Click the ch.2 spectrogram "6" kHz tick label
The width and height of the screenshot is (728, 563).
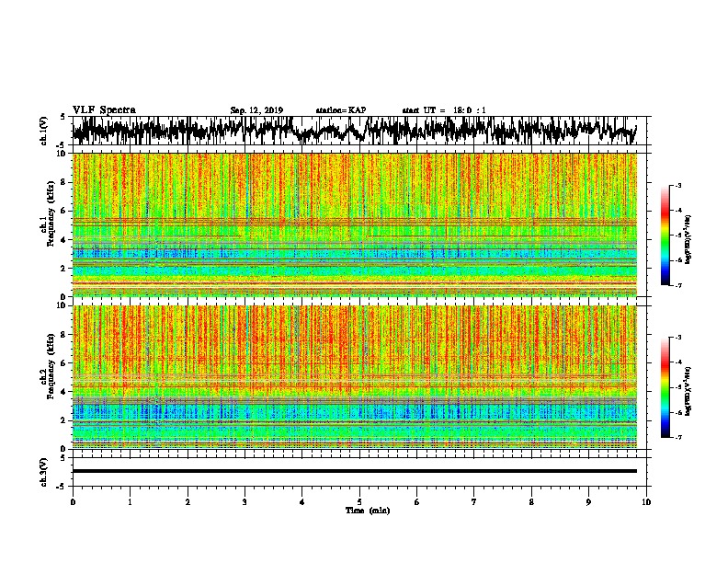pos(64,362)
